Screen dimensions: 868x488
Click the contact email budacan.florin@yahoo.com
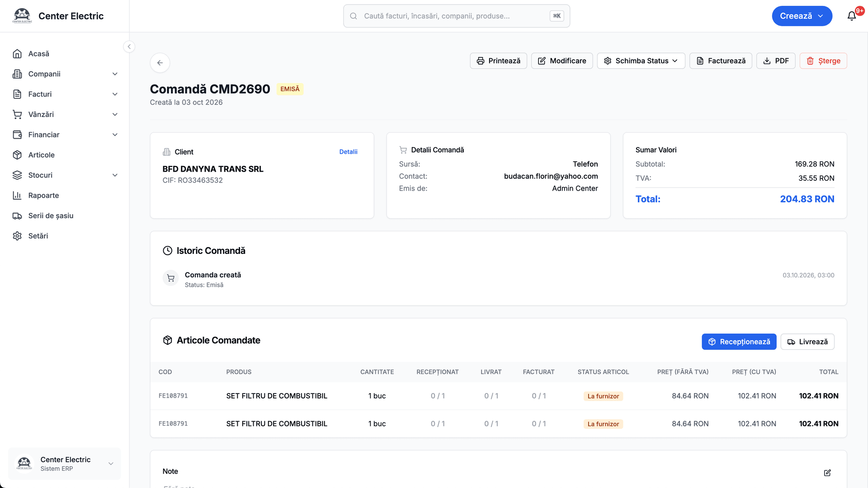point(551,176)
